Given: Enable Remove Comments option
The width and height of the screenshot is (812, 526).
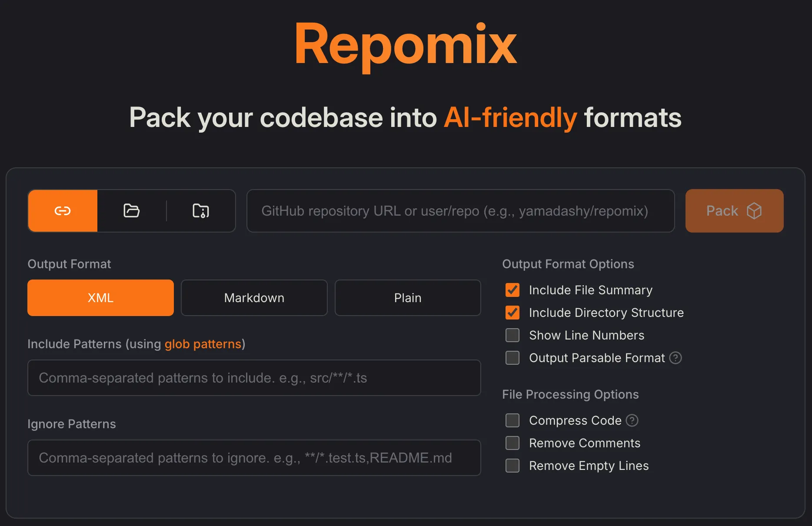Looking at the screenshot, I should click(x=512, y=443).
